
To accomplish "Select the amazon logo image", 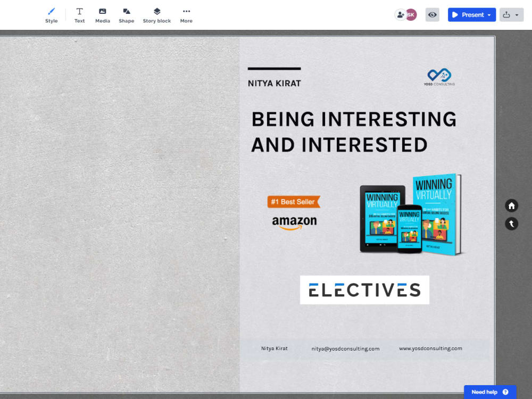I will click(x=294, y=222).
